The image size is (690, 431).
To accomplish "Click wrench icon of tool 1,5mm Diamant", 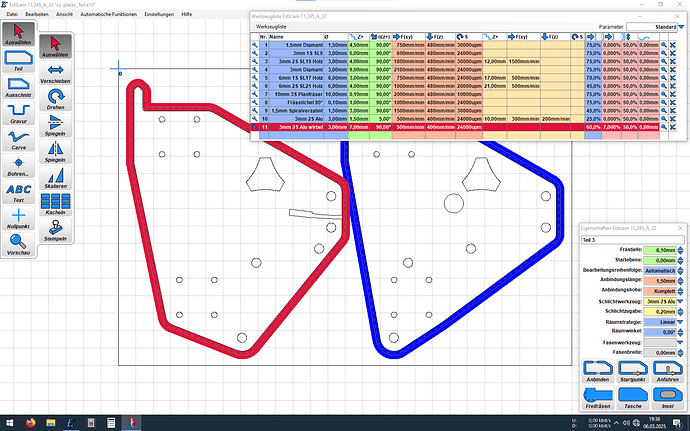I will pos(255,45).
